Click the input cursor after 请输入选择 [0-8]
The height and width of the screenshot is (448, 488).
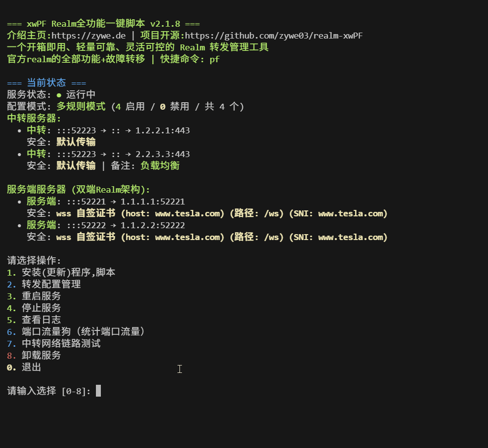98,391
